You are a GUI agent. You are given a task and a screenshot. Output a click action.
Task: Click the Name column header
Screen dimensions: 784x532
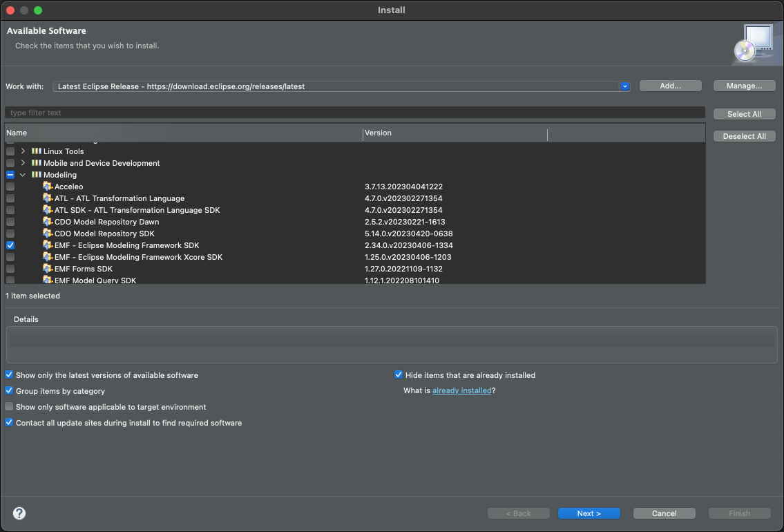pos(15,133)
